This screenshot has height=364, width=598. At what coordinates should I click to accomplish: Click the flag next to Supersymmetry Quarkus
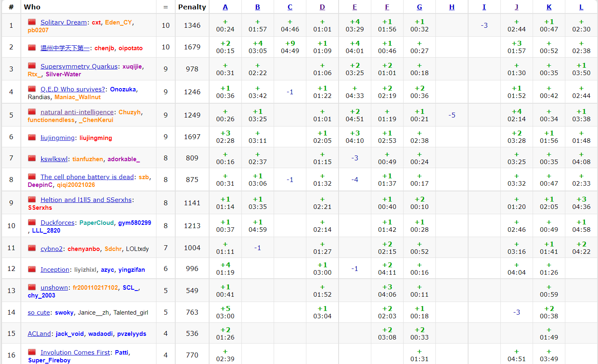(32, 66)
